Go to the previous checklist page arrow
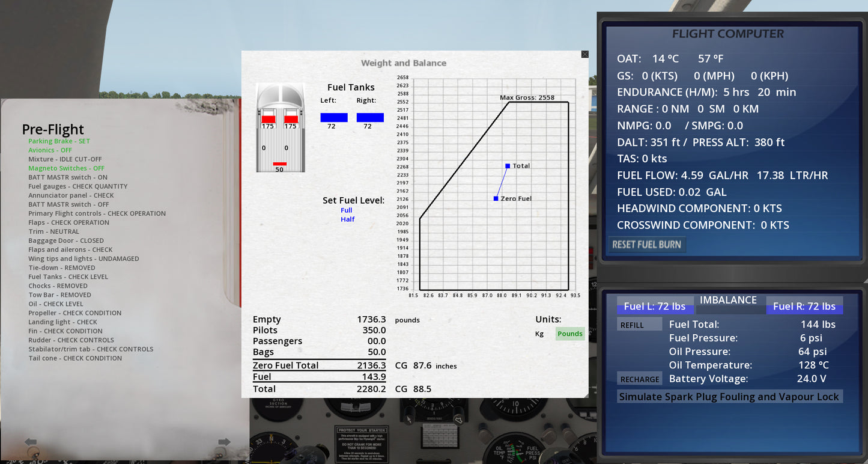The width and height of the screenshot is (868, 464). point(30,442)
